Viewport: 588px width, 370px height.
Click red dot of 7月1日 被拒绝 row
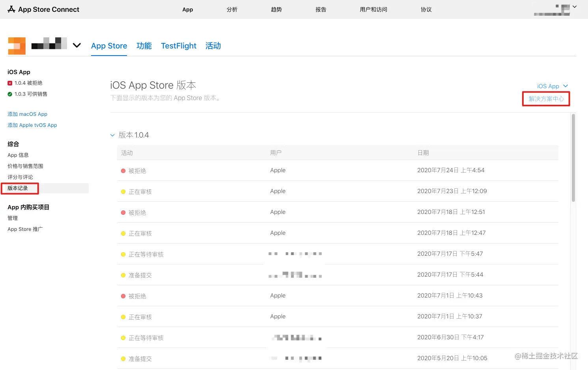click(123, 296)
